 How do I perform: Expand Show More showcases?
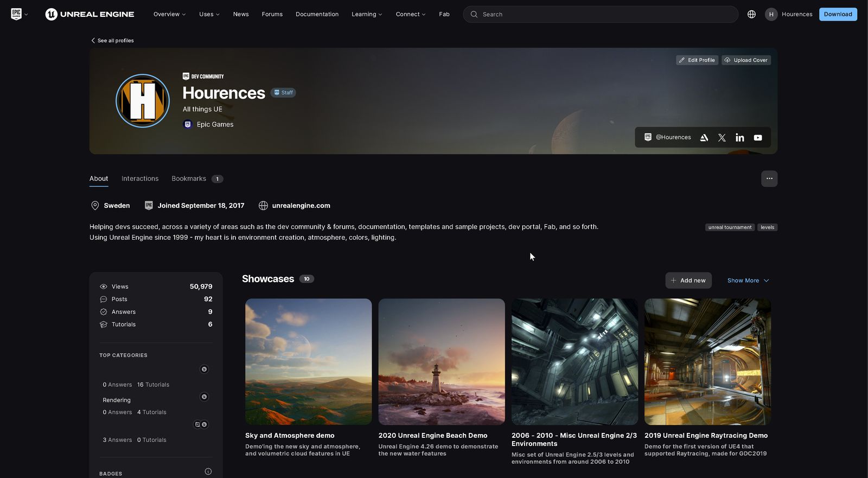click(748, 281)
